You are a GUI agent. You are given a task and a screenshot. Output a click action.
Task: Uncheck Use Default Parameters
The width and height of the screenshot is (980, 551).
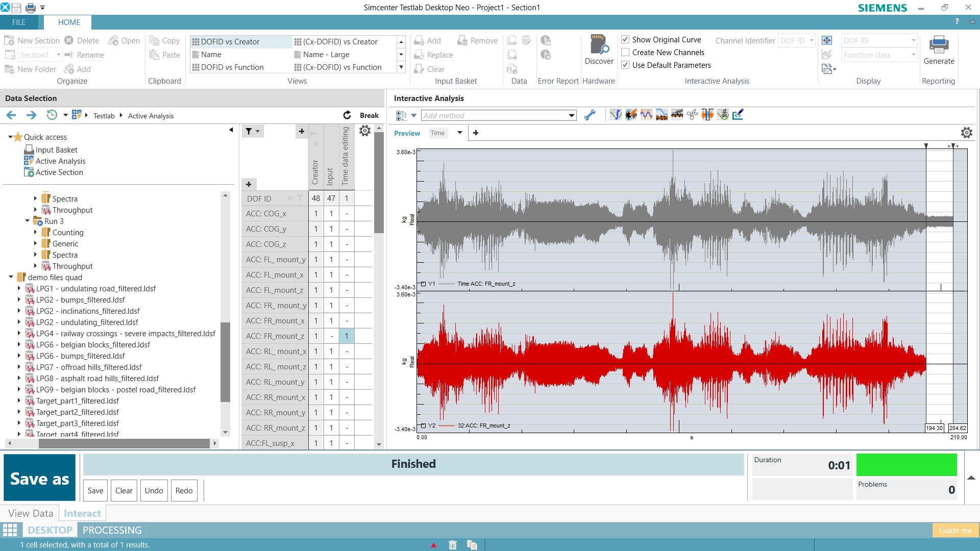pyautogui.click(x=625, y=65)
